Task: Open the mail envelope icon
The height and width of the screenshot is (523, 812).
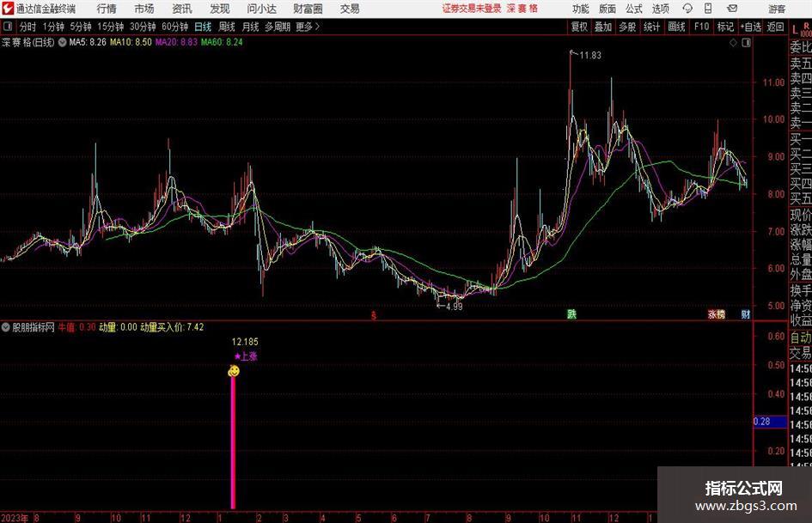Action: pyautogui.click(x=732, y=9)
